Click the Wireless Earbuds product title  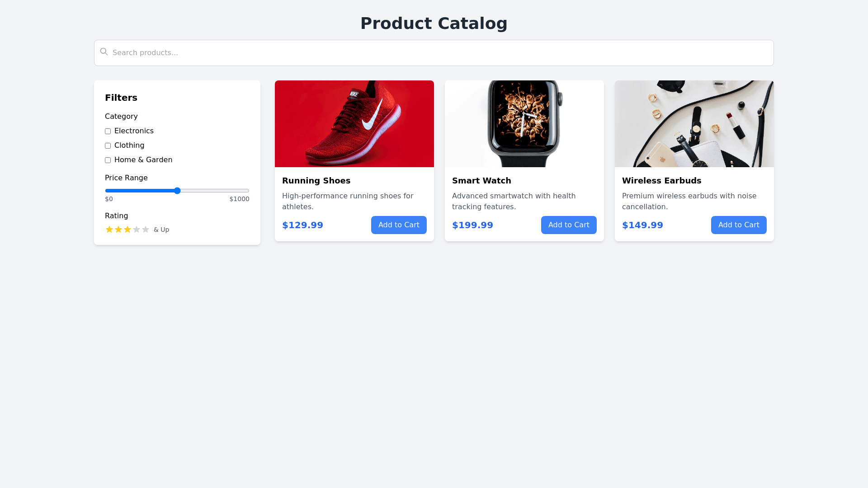pos(661,181)
